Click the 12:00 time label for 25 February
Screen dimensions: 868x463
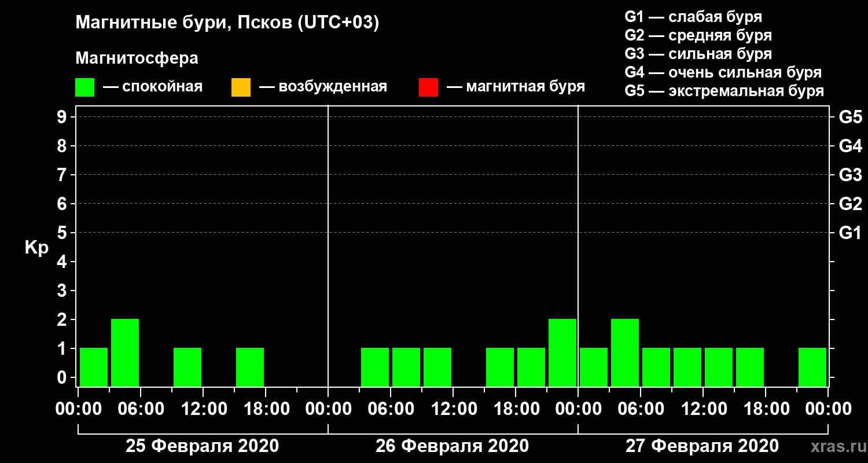click(x=203, y=409)
